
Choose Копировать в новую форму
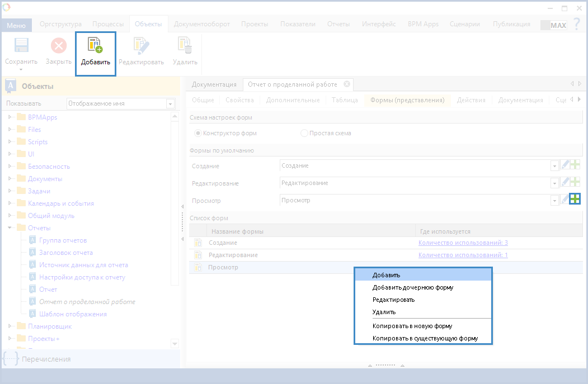(423, 326)
